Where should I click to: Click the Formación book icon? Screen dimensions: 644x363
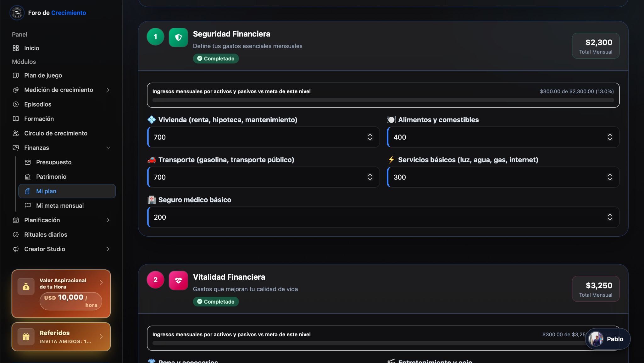point(16,119)
